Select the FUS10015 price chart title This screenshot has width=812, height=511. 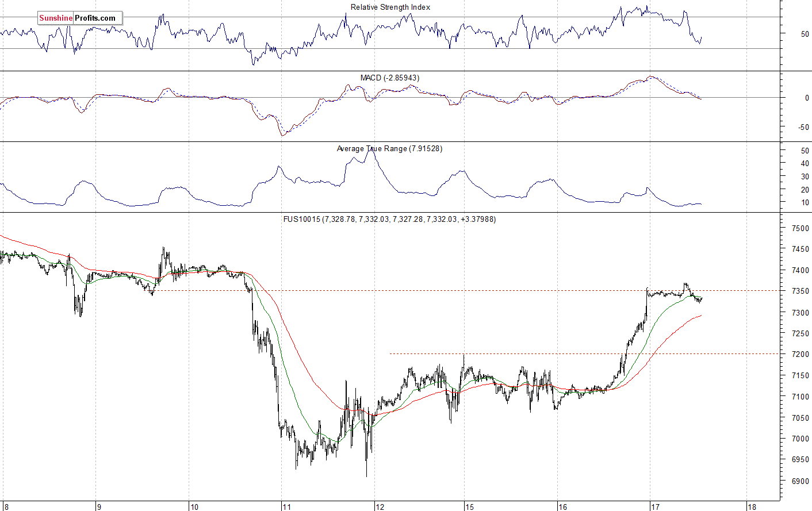[x=389, y=220]
